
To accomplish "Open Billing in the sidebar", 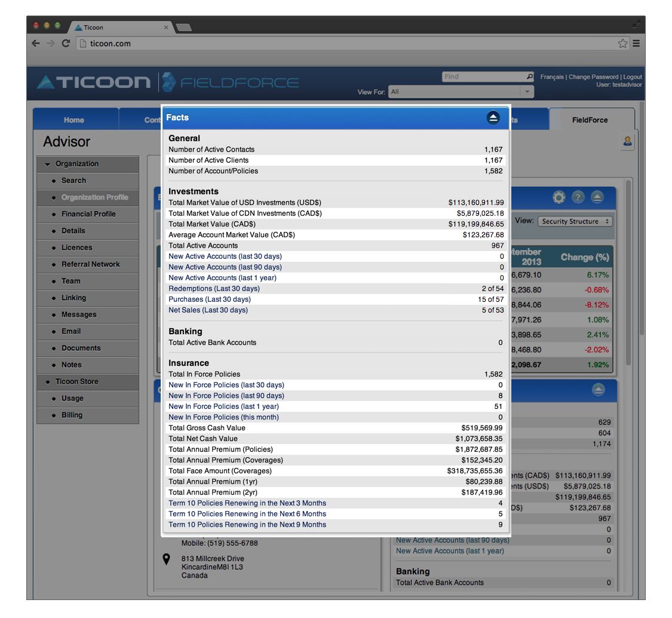I will coord(88,415).
